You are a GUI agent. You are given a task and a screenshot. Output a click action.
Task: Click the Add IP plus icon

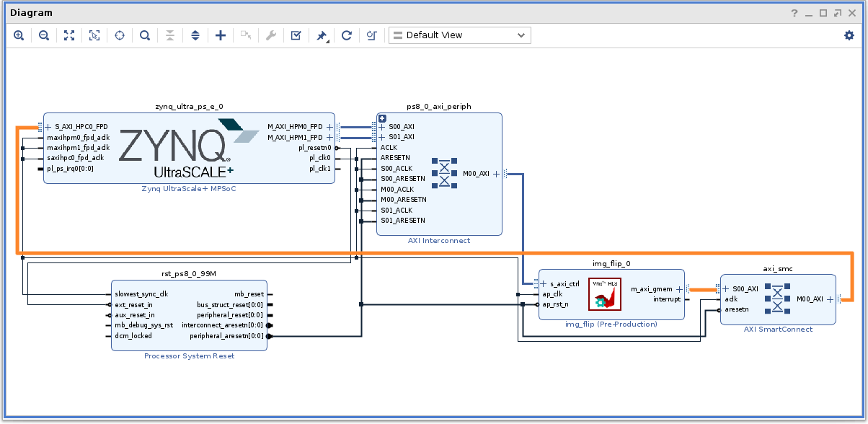(x=220, y=35)
